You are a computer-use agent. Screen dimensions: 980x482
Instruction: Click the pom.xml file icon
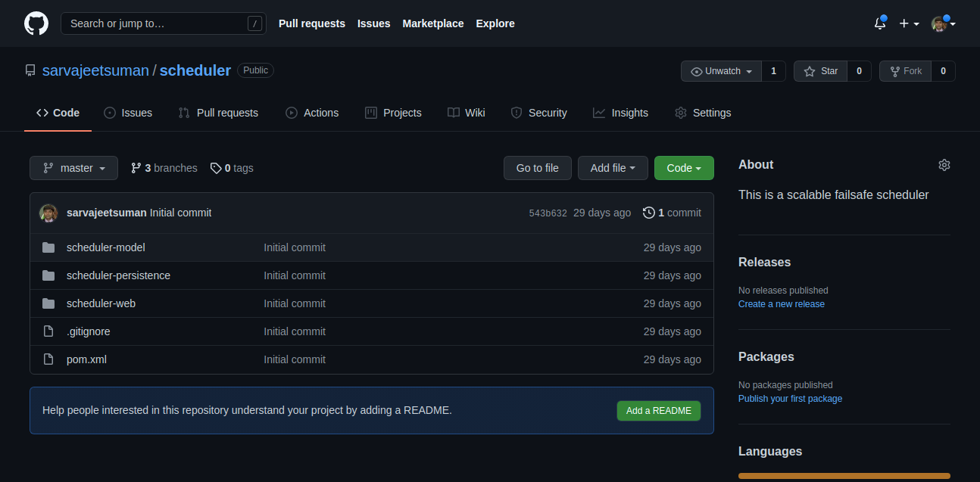[x=48, y=359]
